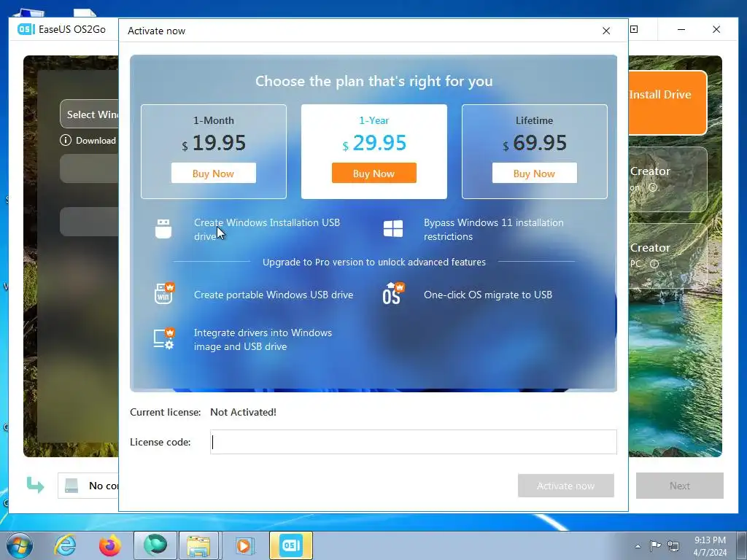Viewport: 747px width, 560px height.
Task: Click the One-click OS migrate icon
Action: (x=393, y=293)
